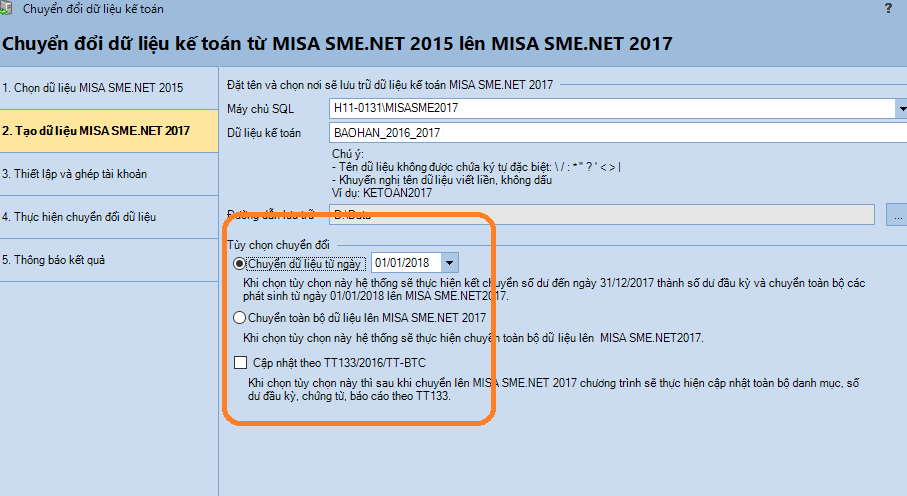The width and height of the screenshot is (907, 496).
Task: Go to step 3 Thiết lập và ghép tài khoản
Action: (x=109, y=174)
